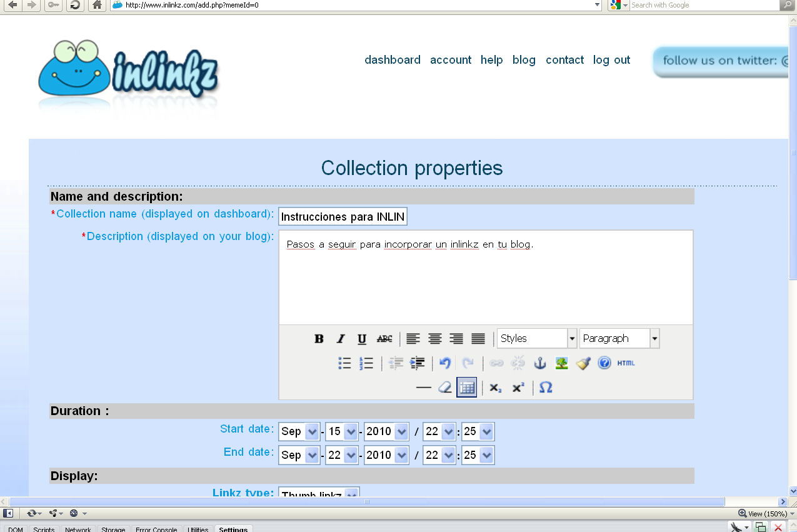Screen dimensions: 797x532
Task: Select the strikethrough formatting icon
Action: click(x=384, y=339)
